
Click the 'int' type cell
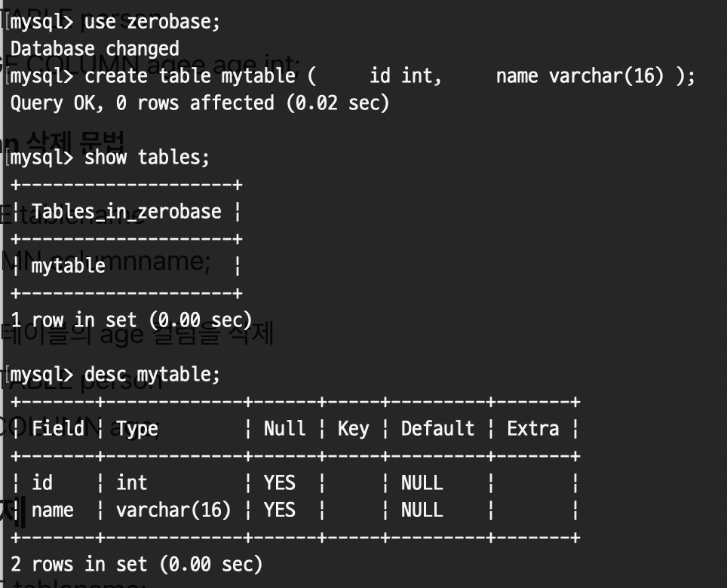131,482
